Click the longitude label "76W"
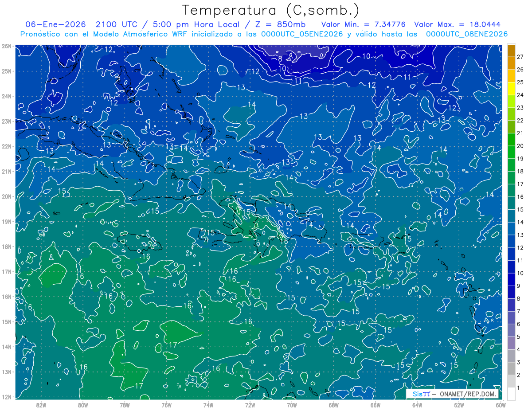This screenshot has height=411, width=532. coord(167,405)
